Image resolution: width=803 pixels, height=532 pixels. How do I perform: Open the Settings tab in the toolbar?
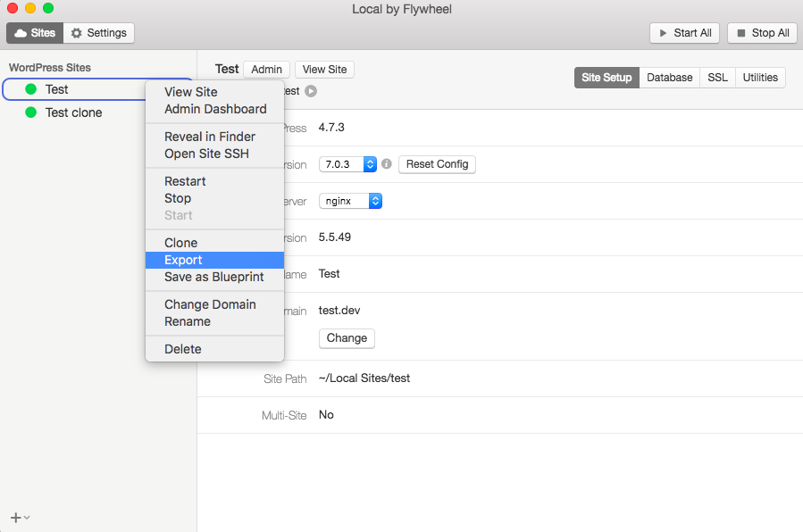click(x=99, y=33)
